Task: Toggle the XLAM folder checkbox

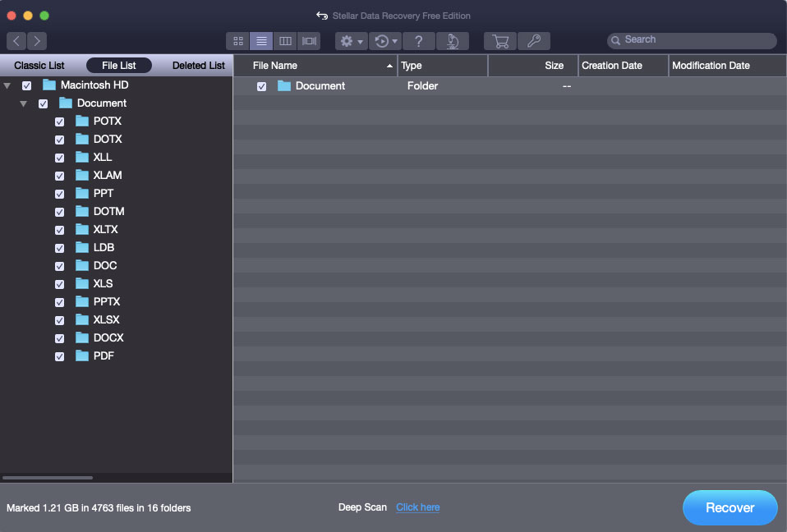Action: (x=59, y=176)
